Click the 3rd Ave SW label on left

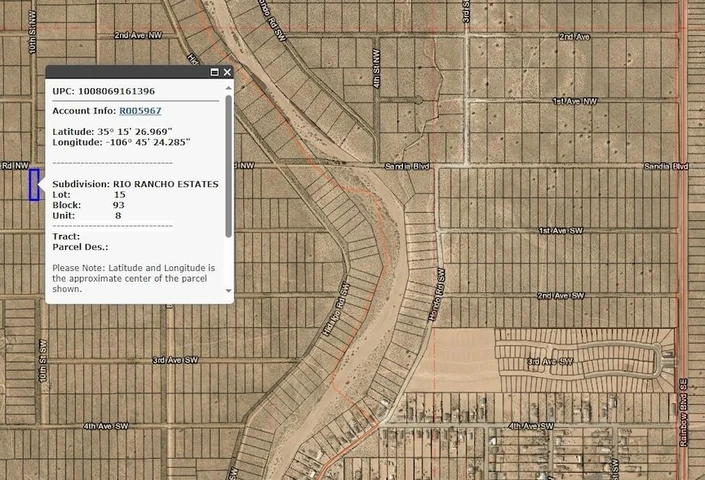click(175, 360)
